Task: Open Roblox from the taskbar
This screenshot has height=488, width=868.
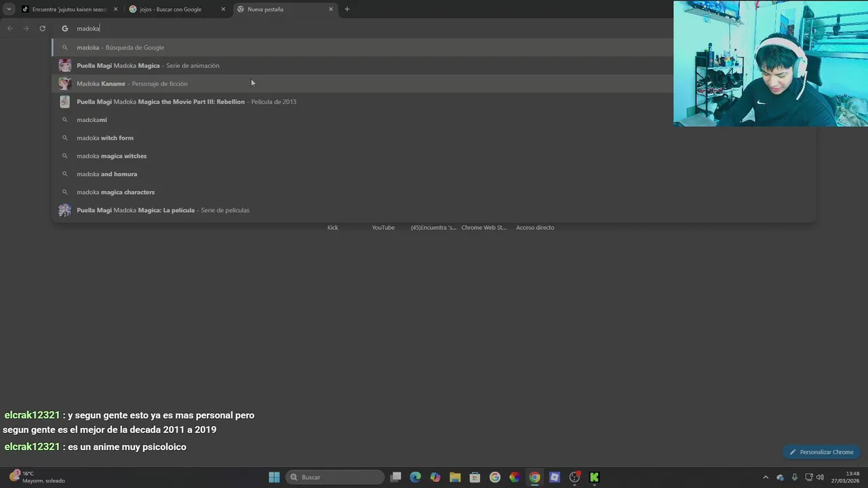Action: click(555, 477)
